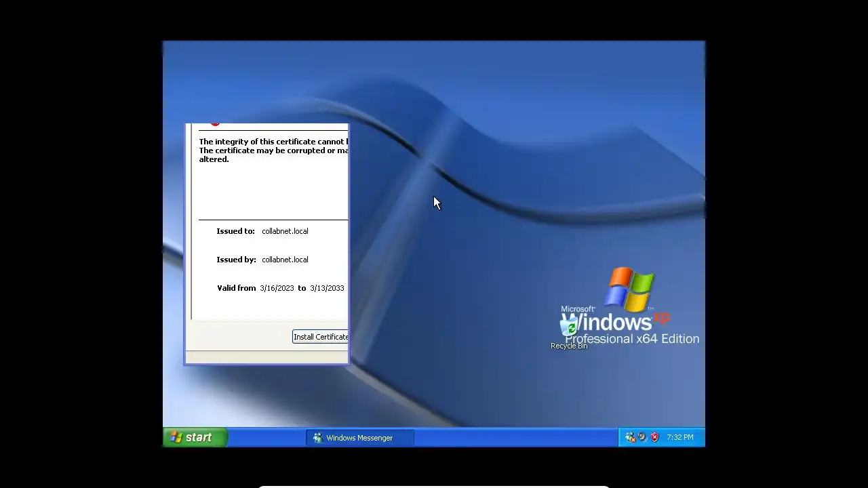Switch to Windows Messenger in the taskbar

coord(359,438)
